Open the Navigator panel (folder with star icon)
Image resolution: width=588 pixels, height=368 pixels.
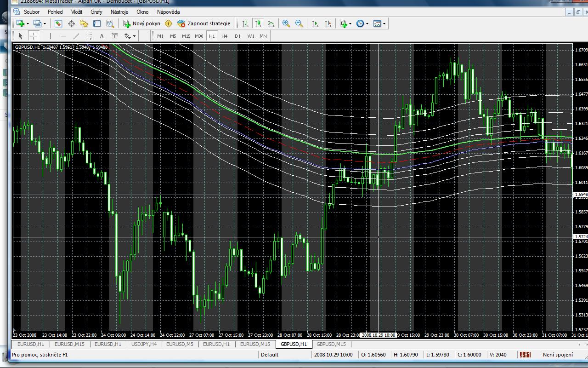[84, 23]
